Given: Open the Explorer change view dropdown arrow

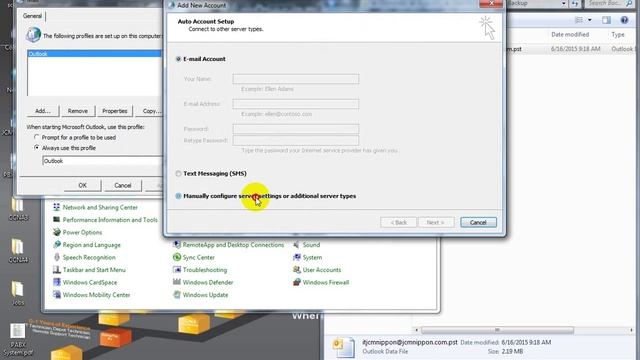Looking at the screenshot, I should pos(589,20).
